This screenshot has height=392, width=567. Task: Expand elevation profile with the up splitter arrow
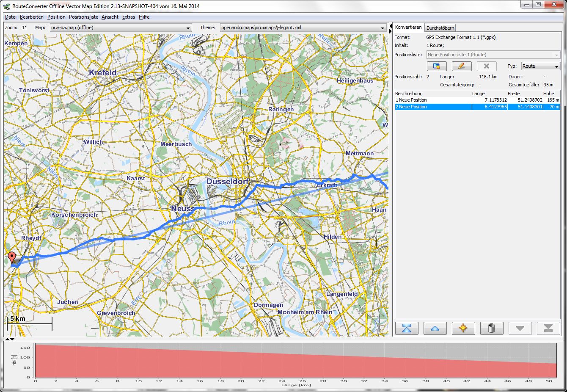(x=7, y=339)
